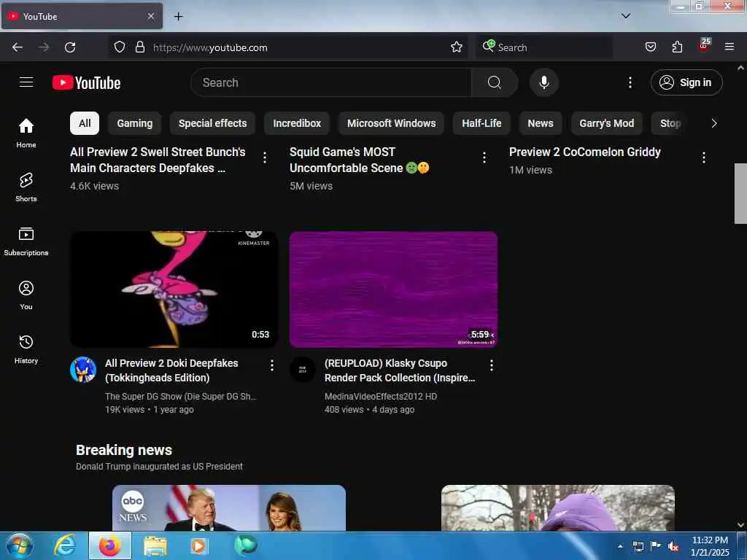The height and width of the screenshot is (560, 747).
Task: Open Squid Game's MOST Uncomfortable Scene title
Action: [359, 160]
